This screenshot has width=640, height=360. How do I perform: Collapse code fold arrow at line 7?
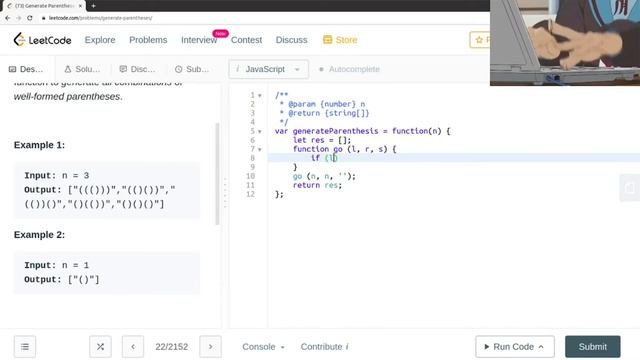pos(260,149)
